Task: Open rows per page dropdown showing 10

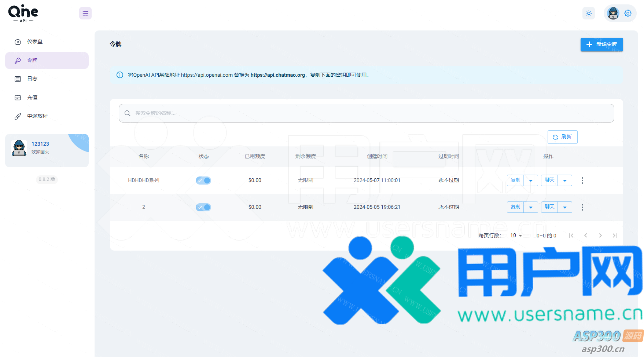Action: 516,236
